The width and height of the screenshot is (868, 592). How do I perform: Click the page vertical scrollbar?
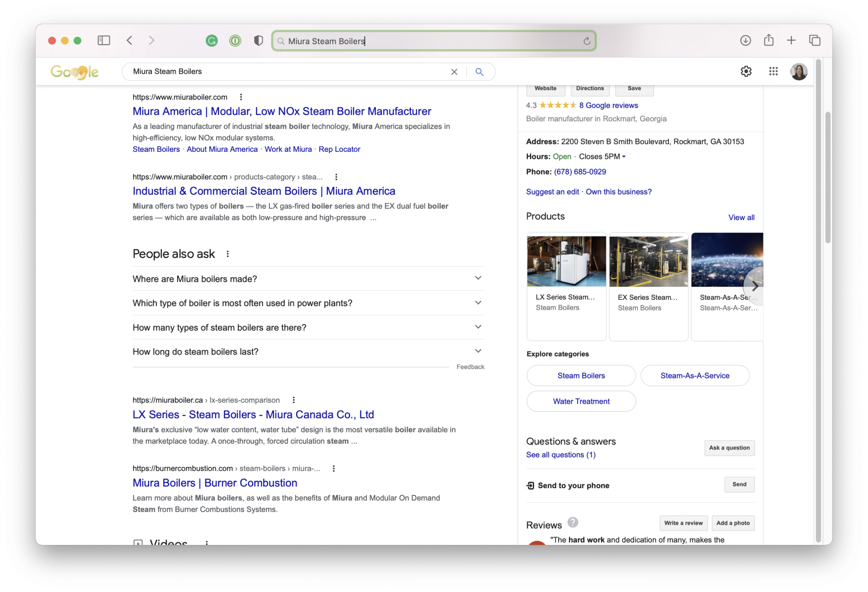click(x=828, y=178)
